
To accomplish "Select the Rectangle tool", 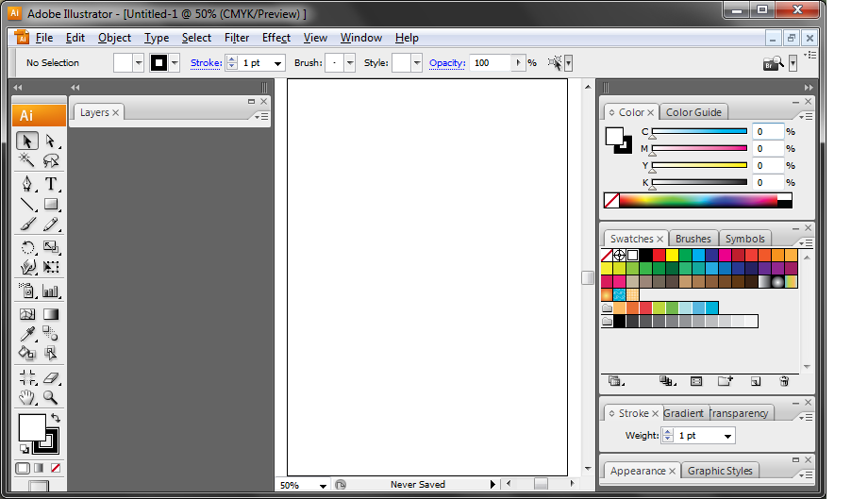I will [x=50, y=204].
